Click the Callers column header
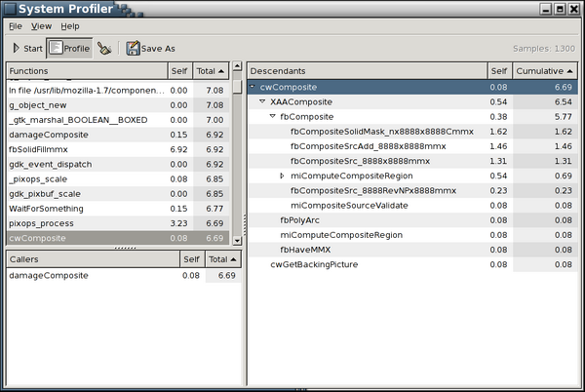Viewport: 585px width, 392px height. coord(93,259)
